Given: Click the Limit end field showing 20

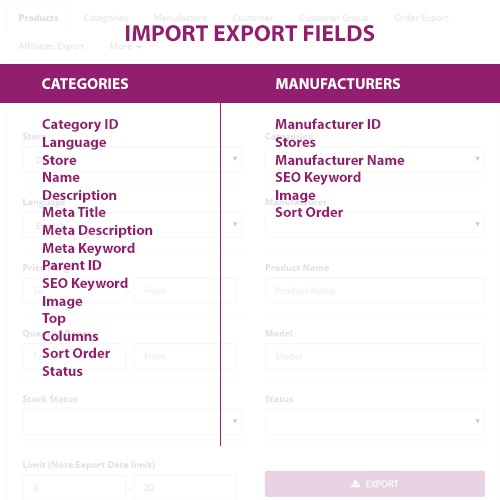Looking at the screenshot, I should point(185,487).
